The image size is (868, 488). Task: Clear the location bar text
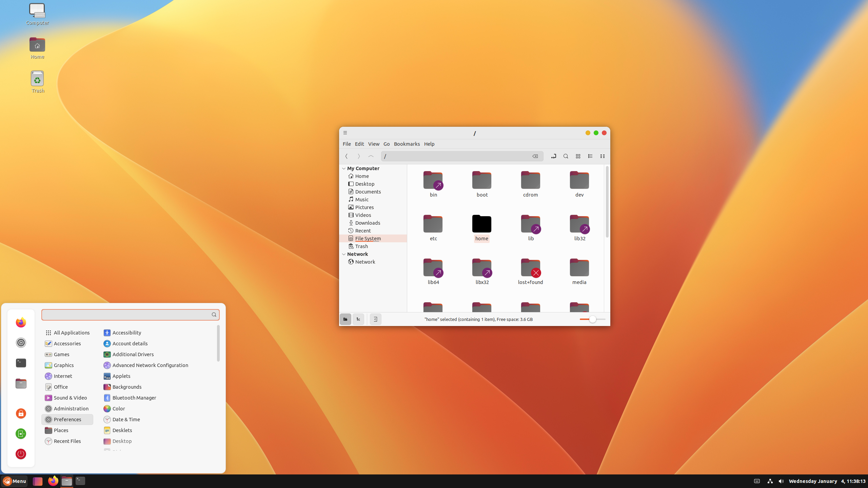(x=535, y=156)
